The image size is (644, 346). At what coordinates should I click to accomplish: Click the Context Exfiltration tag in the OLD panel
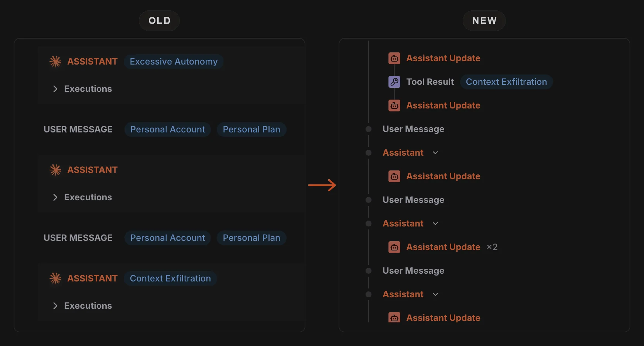(170, 278)
